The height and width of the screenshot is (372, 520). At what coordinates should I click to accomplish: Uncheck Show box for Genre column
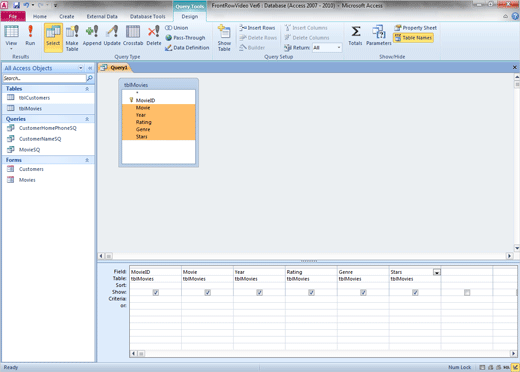363,293
